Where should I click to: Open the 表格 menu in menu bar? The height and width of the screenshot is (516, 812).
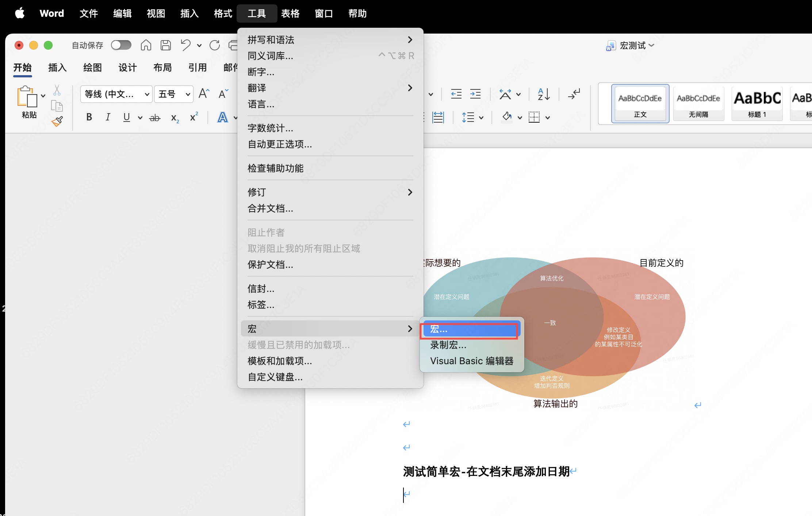tap(290, 14)
